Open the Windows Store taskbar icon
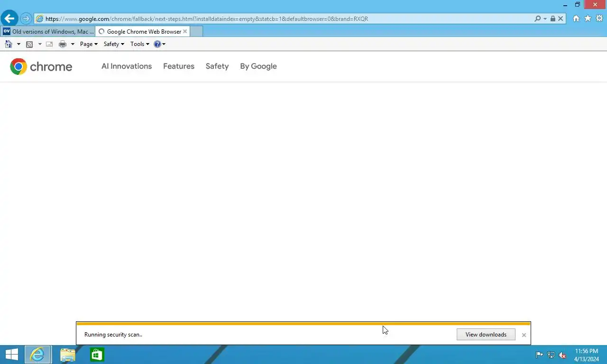The width and height of the screenshot is (607, 364). pyautogui.click(x=97, y=355)
